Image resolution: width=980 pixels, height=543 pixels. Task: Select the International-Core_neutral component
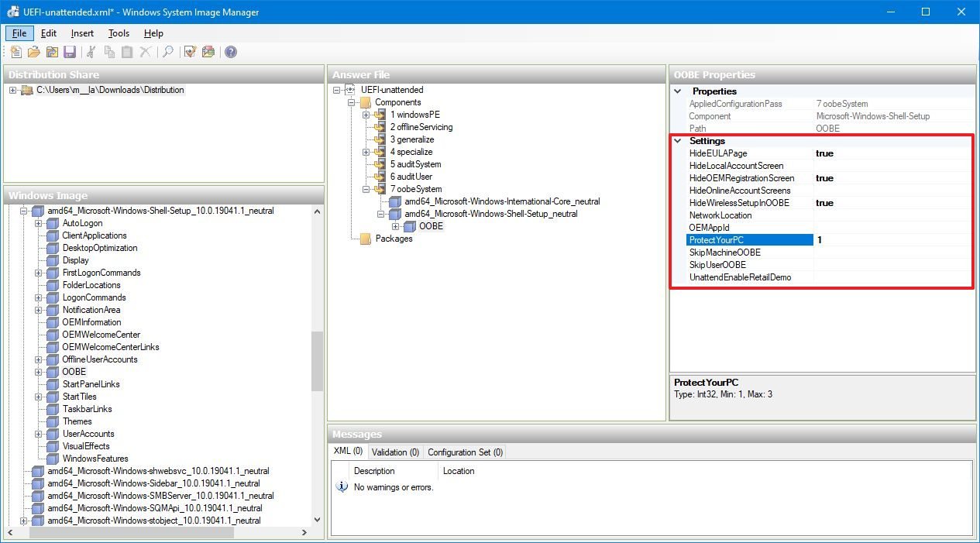(502, 201)
